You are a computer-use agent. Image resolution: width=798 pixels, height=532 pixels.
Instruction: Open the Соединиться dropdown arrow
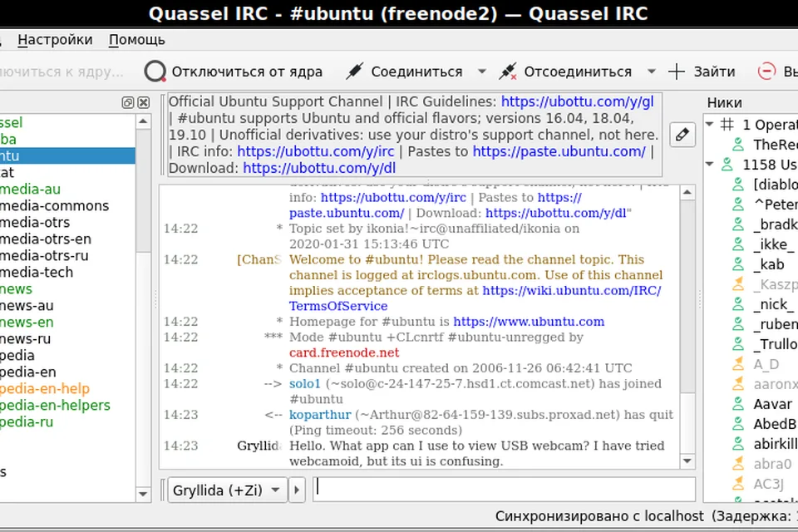click(481, 71)
